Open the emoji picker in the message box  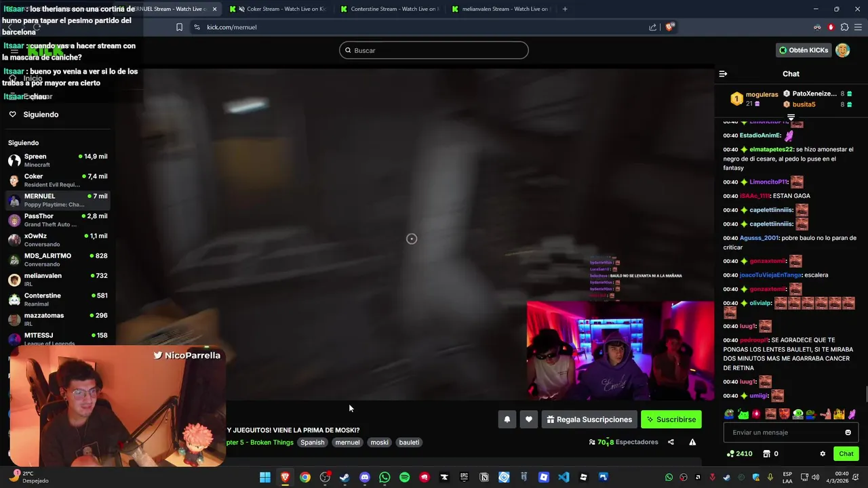(x=848, y=432)
